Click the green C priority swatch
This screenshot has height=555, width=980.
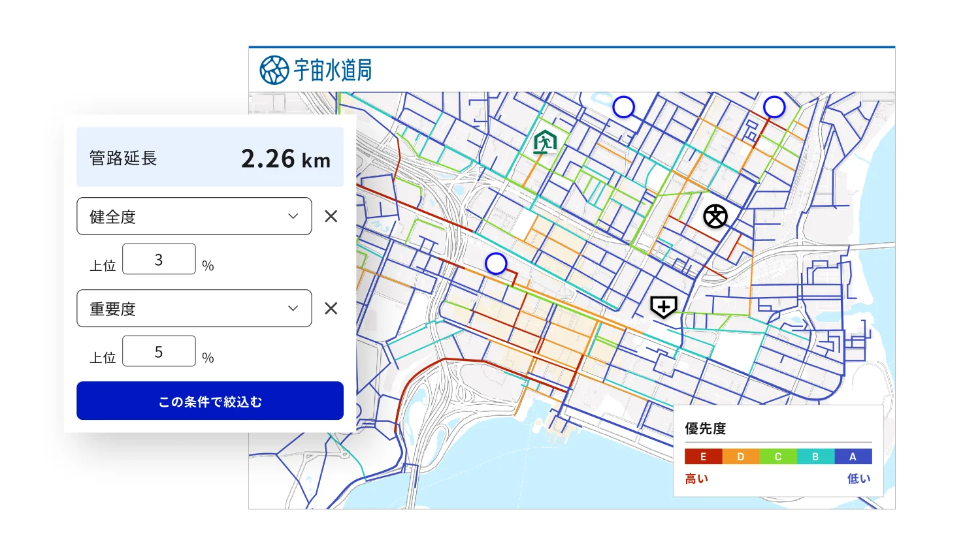click(778, 456)
